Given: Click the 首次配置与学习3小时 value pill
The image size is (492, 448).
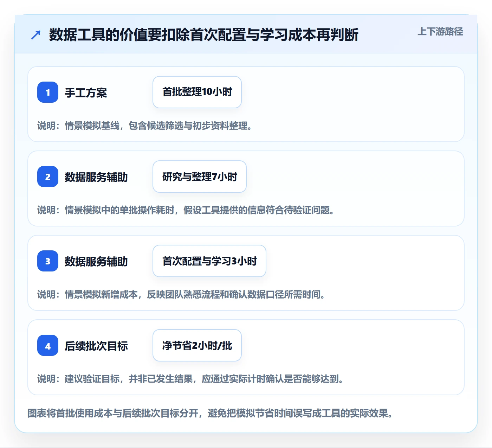Looking at the screenshot, I should click(209, 261).
